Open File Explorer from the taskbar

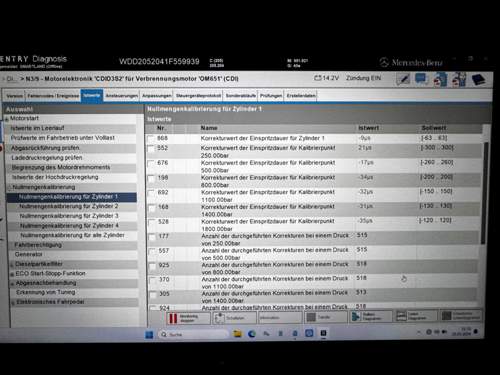(237, 333)
